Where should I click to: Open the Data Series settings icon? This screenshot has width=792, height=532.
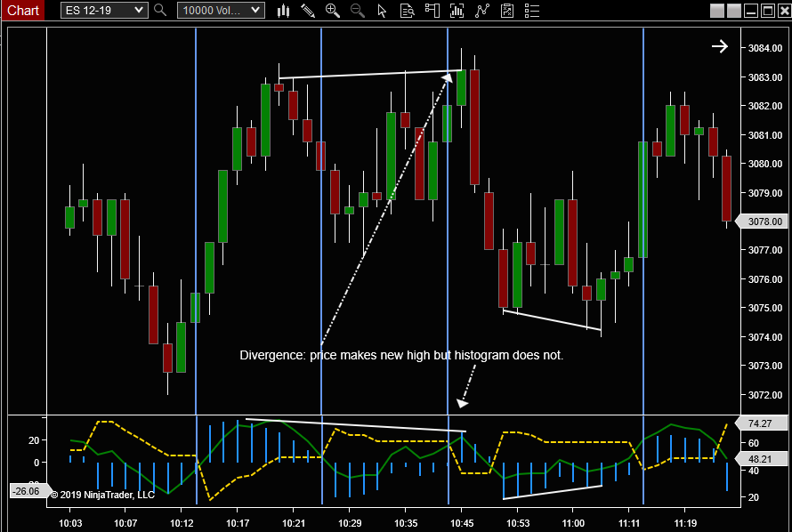click(x=406, y=11)
